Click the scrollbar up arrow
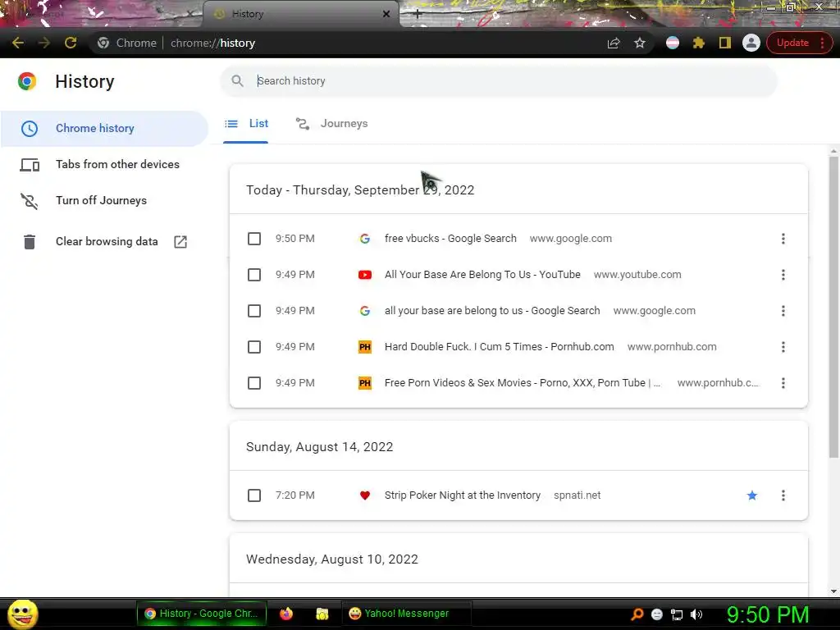 (833, 151)
